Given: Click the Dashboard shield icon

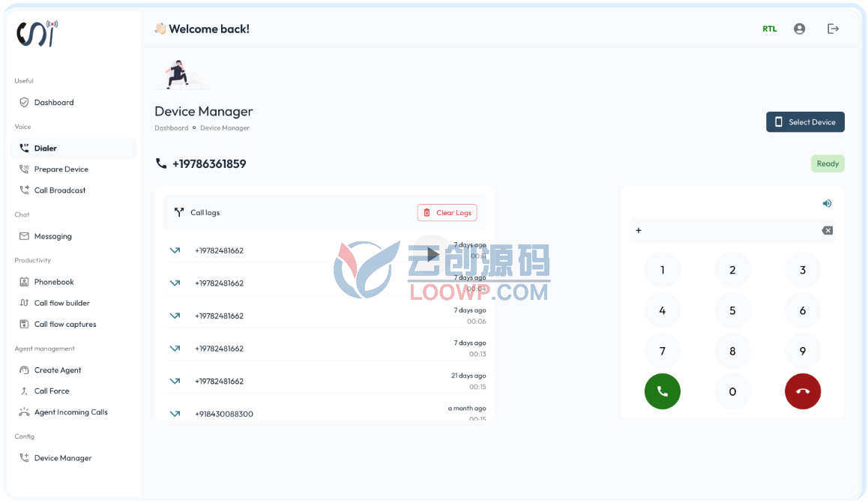Looking at the screenshot, I should click(x=24, y=103).
